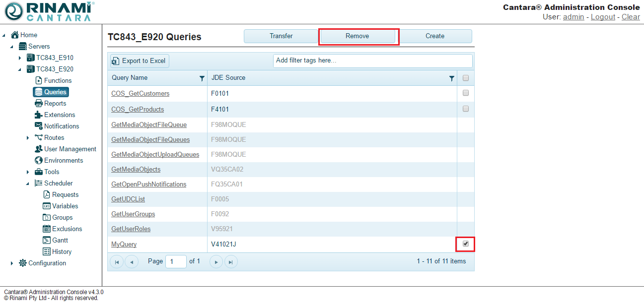The width and height of the screenshot is (644, 308).
Task: Click the Notifications envelope icon
Action: click(x=39, y=126)
